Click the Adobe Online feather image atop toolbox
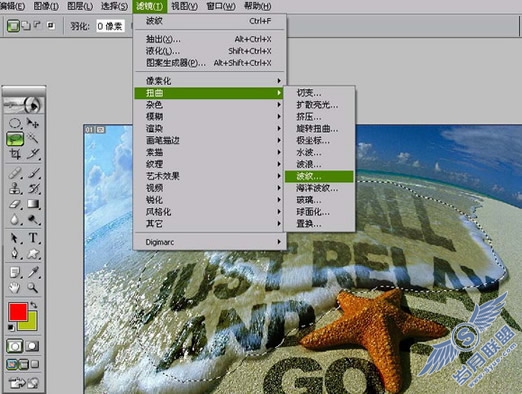This screenshot has height=394, width=522. pos(23,105)
